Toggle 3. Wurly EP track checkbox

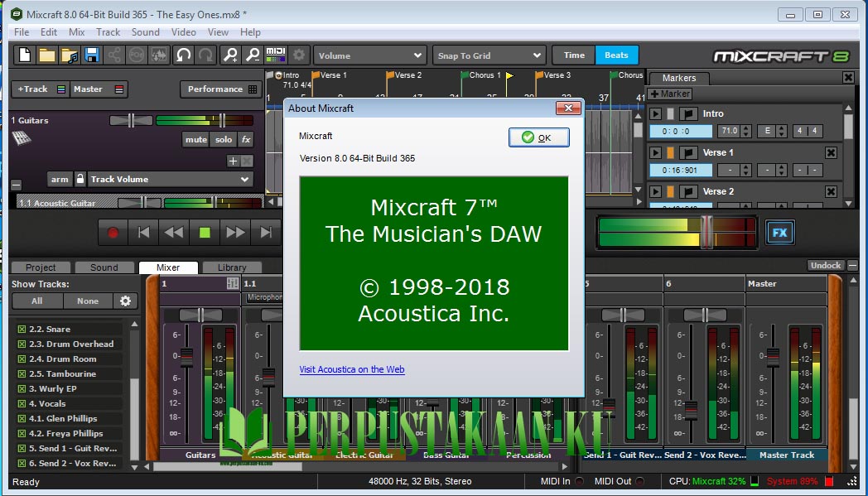point(22,388)
